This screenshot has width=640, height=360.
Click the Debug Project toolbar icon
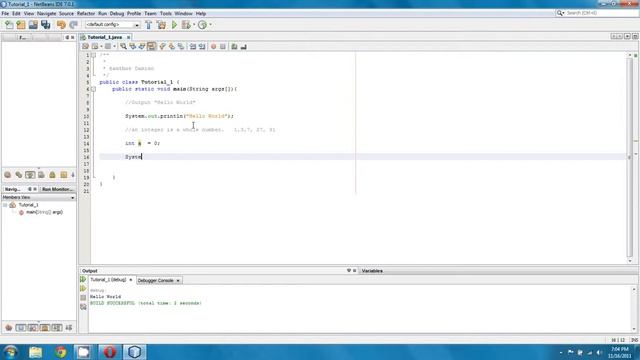(x=186, y=25)
